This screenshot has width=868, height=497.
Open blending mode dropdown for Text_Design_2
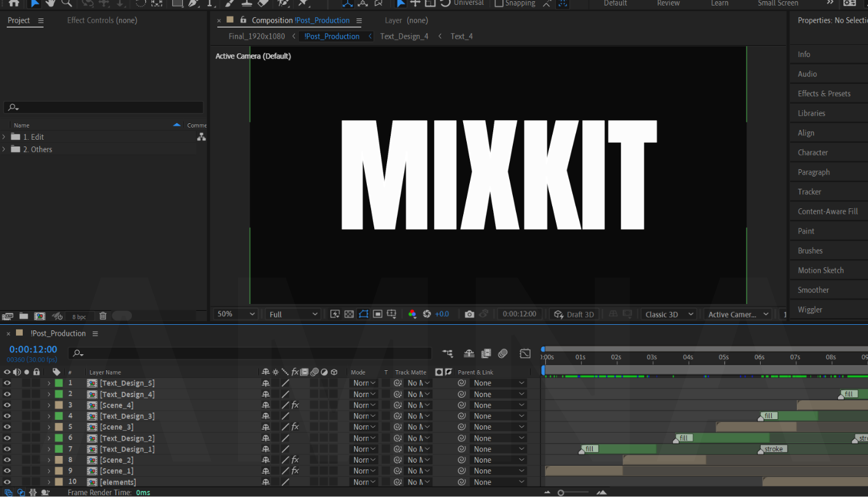point(364,438)
